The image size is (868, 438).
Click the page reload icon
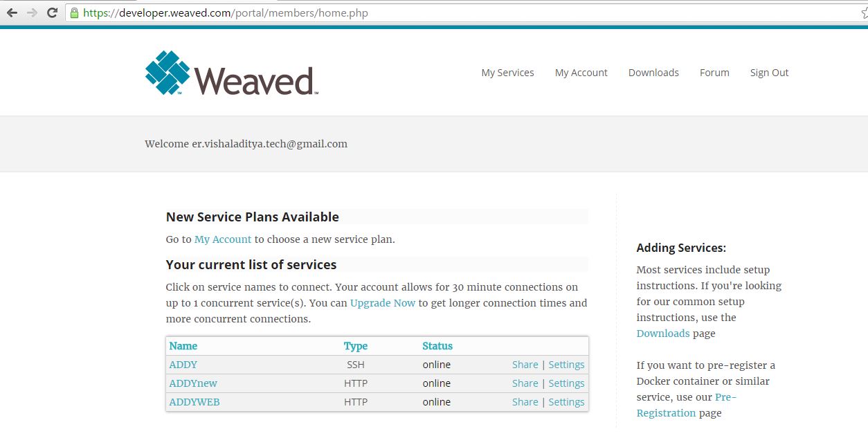[x=51, y=12]
